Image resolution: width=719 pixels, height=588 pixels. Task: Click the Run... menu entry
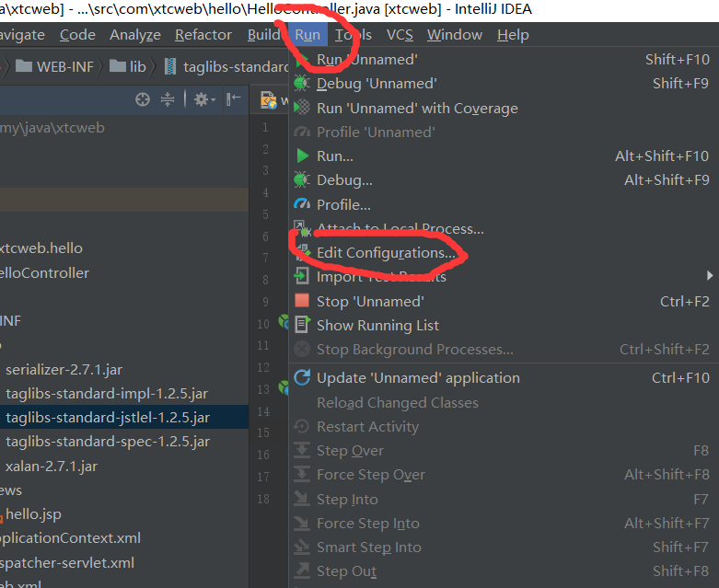(504, 156)
